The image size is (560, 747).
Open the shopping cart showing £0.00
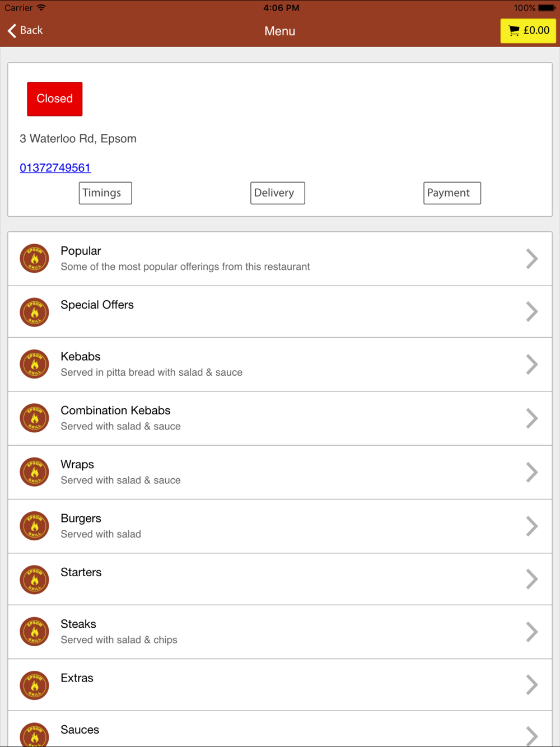[528, 31]
